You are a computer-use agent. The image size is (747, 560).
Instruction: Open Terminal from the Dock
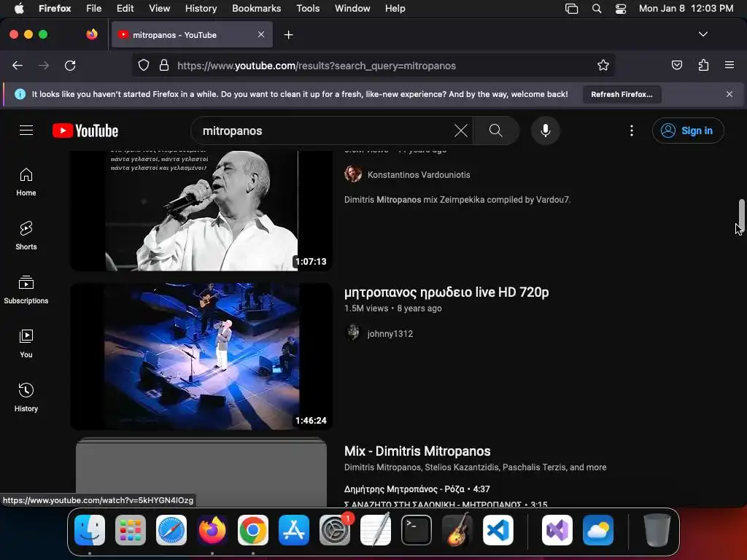(x=417, y=530)
